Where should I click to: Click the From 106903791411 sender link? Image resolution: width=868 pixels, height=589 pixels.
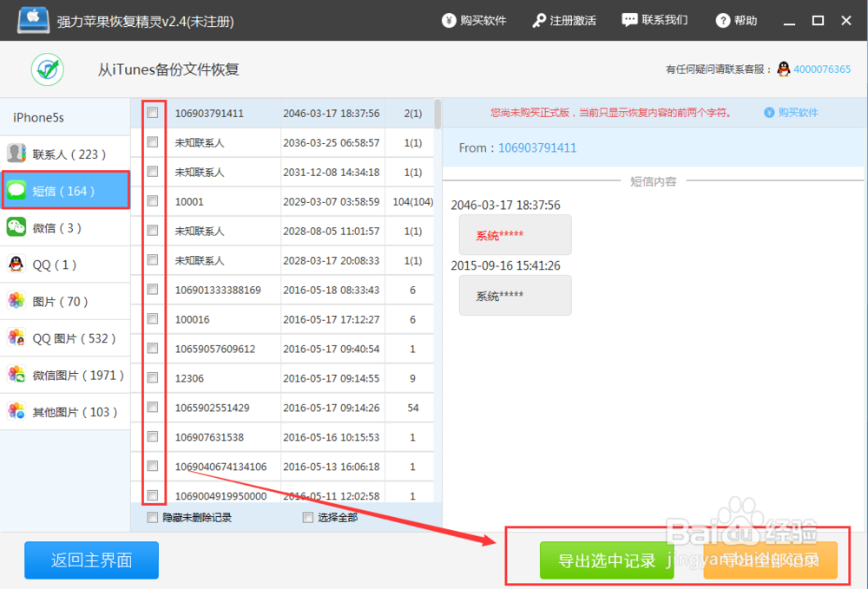537,147
